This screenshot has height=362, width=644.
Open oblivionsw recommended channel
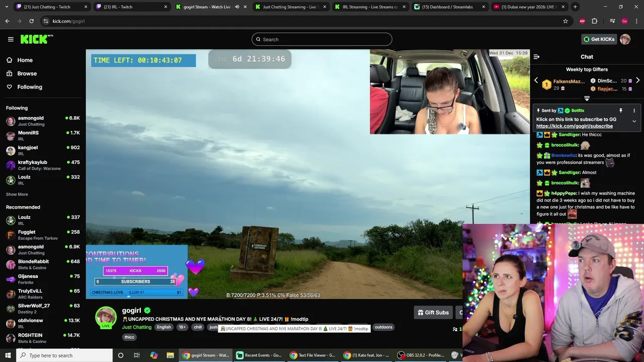click(x=43, y=323)
